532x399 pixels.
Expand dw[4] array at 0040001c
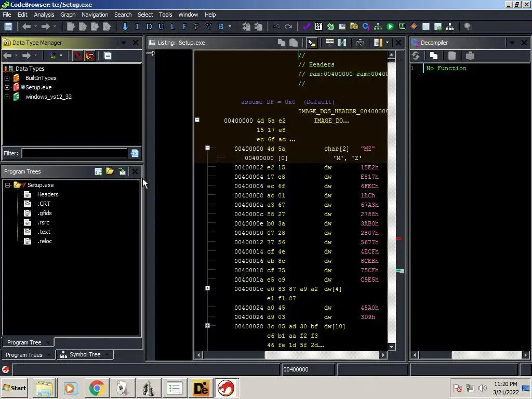click(208, 288)
